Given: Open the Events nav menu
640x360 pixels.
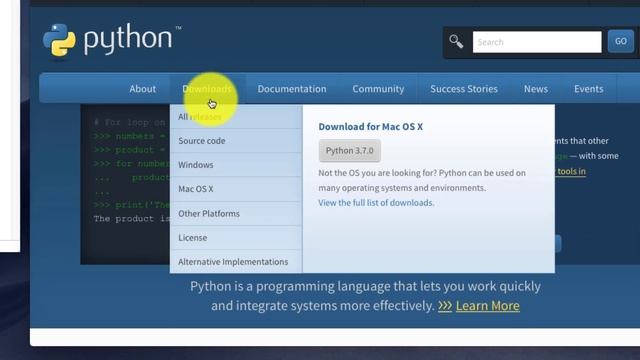Looking at the screenshot, I should click(588, 89).
